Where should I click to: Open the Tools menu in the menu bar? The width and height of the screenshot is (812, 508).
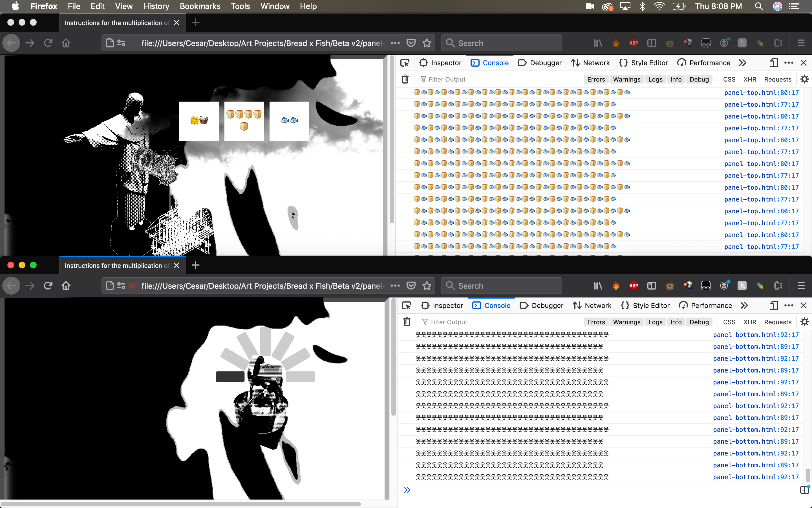pyautogui.click(x=240, y=6)
